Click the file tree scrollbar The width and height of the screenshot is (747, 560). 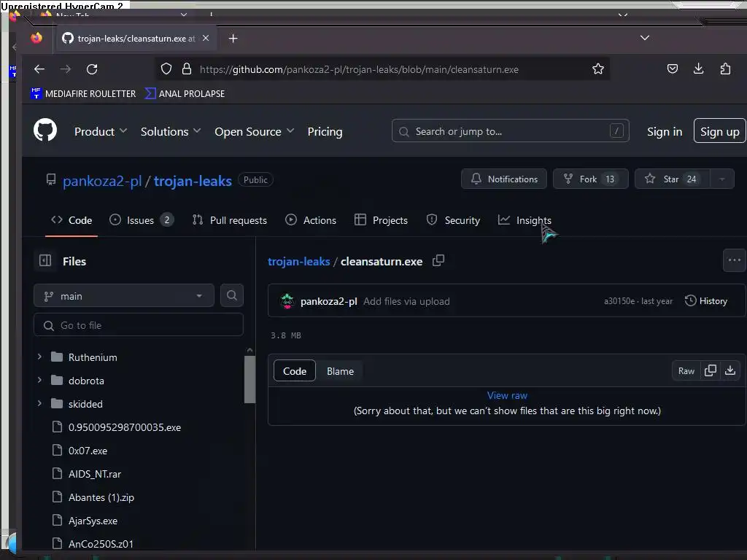tap(249, 379)
